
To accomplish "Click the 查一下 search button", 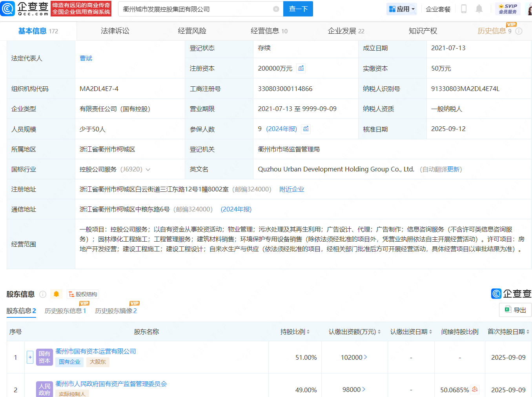I will (298, 9).
